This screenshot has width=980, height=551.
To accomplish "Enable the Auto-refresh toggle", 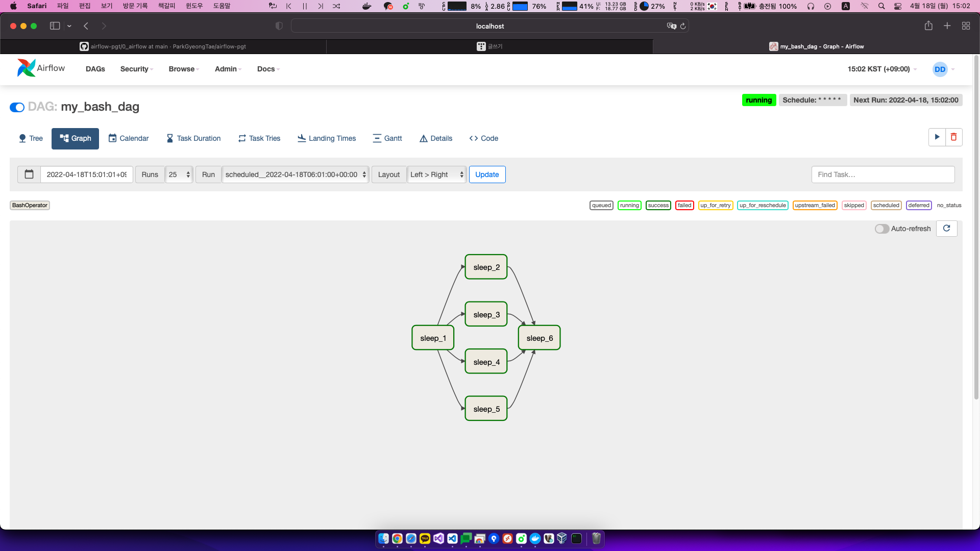I will click(881, 229).
